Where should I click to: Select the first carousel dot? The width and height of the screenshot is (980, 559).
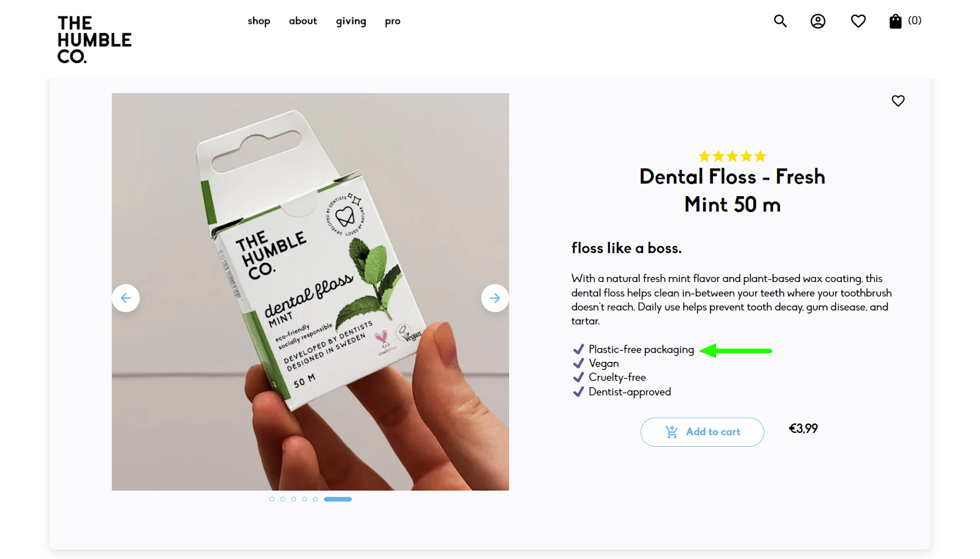click(272, 499)
